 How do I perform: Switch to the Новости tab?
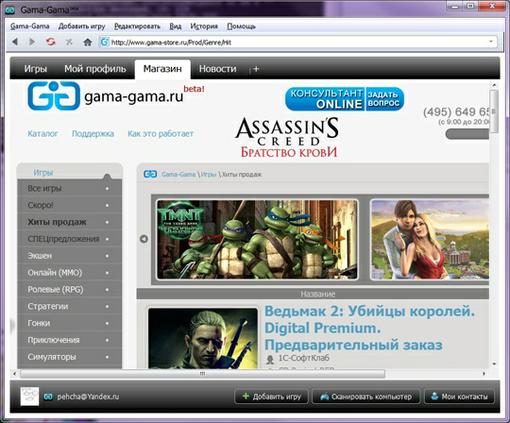tap(217, 69)
